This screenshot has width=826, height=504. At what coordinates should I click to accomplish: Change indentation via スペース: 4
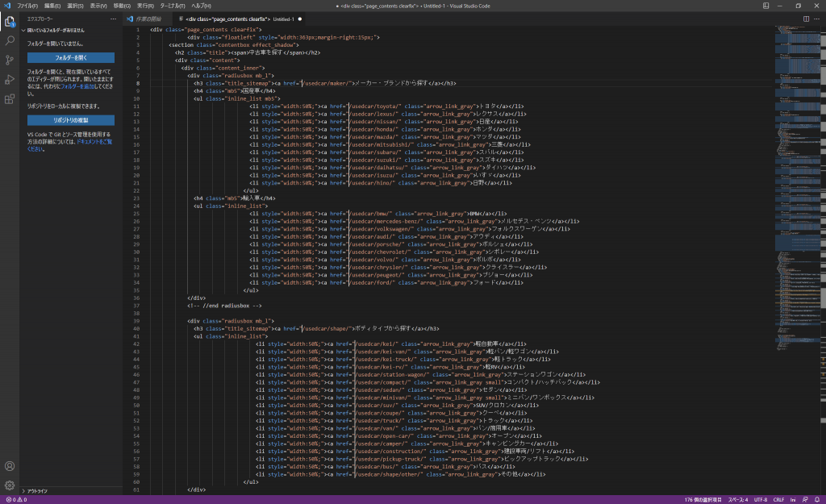[x=737, y=500]
